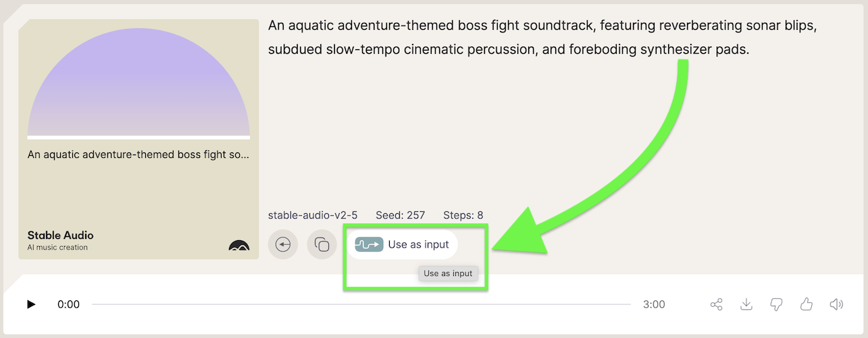Viewport: 868px width, 338px height.
Task: Share the track via share icon
Action: [x=717, y=304]
